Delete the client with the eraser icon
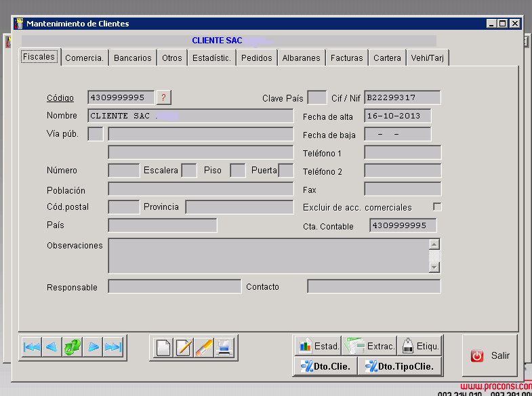Image resolution: width=532 pixels, height=396 pixels. tap(204, 347)
